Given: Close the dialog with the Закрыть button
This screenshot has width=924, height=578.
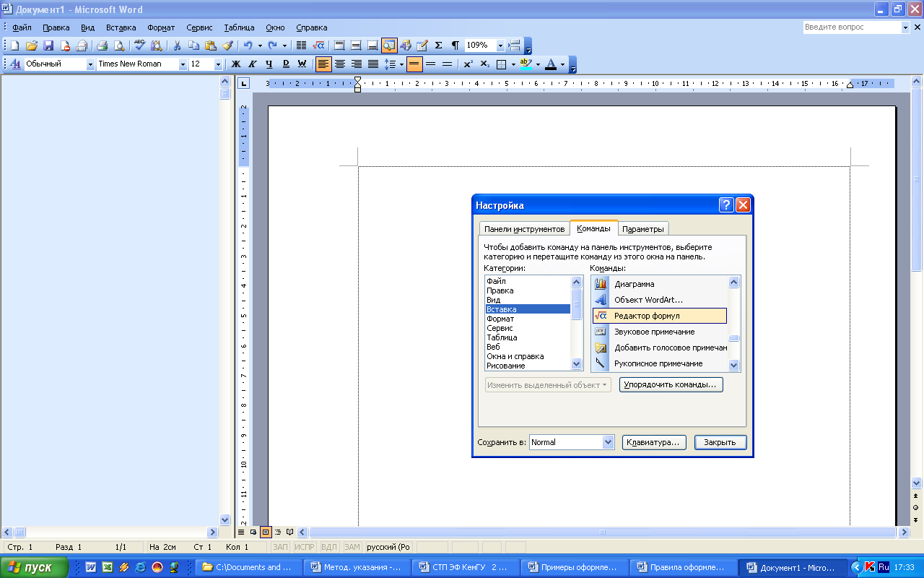Looking at the screenshot, I should click(720, 442).
